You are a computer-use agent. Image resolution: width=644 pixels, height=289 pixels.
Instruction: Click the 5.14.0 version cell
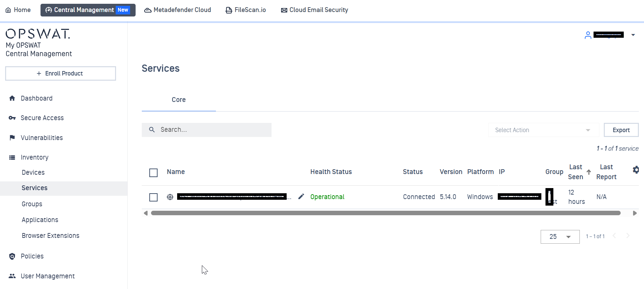pos(448,197)
